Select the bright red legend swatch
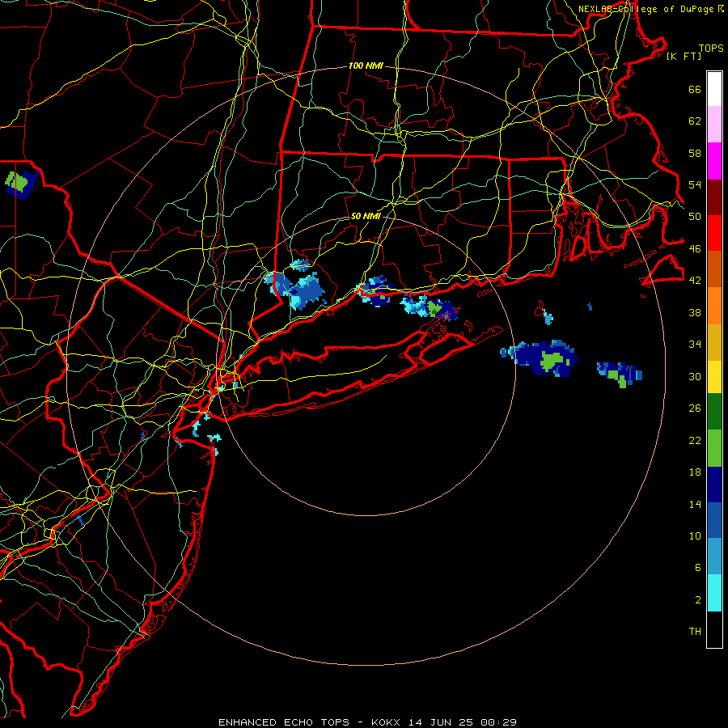Viewport: 728px width, 728px height. point(714,233)
